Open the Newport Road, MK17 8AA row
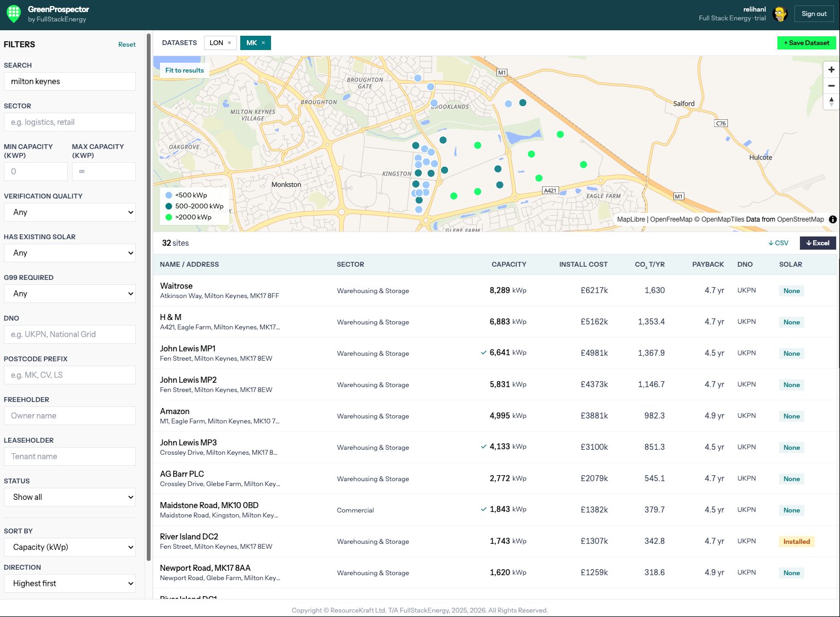The image size is (840, 617). (x=495, y=572)
